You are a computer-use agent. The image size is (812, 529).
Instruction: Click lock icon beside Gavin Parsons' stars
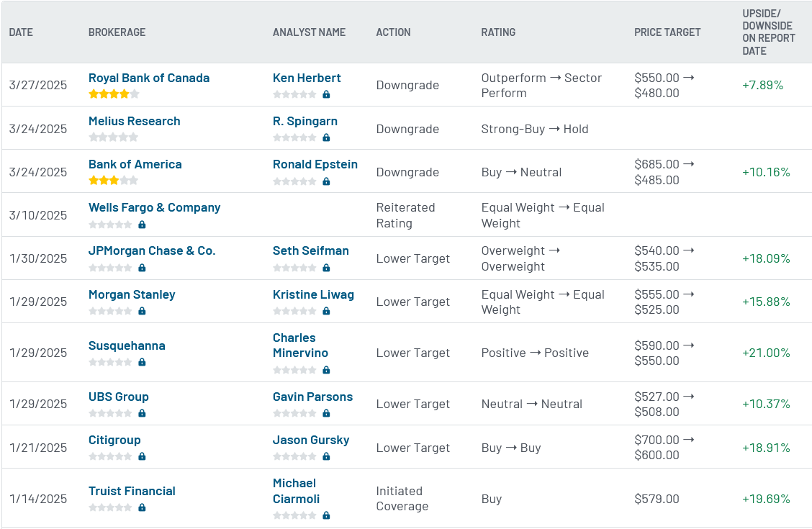tap(326, 413)
